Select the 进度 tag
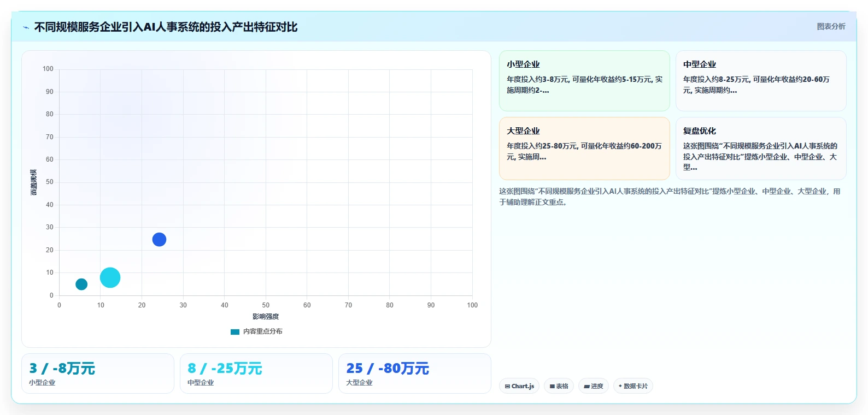This screenshot has height=415, width=868. coord(594,386)
